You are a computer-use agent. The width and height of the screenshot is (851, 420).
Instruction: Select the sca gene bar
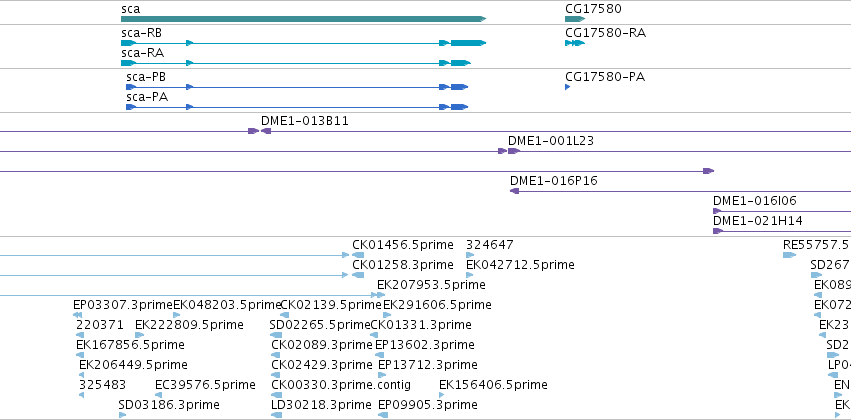(x=303, y=19)
